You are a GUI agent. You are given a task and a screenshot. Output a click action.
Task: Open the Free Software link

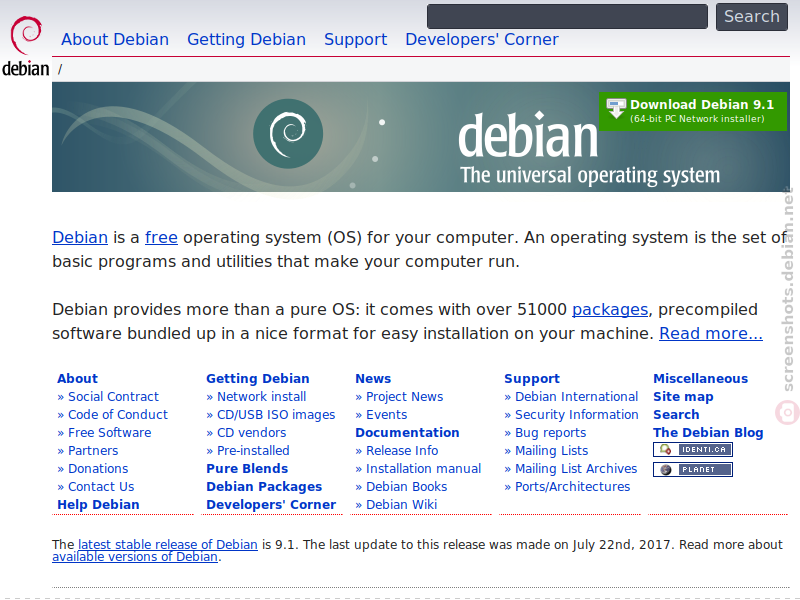[110, 433]
